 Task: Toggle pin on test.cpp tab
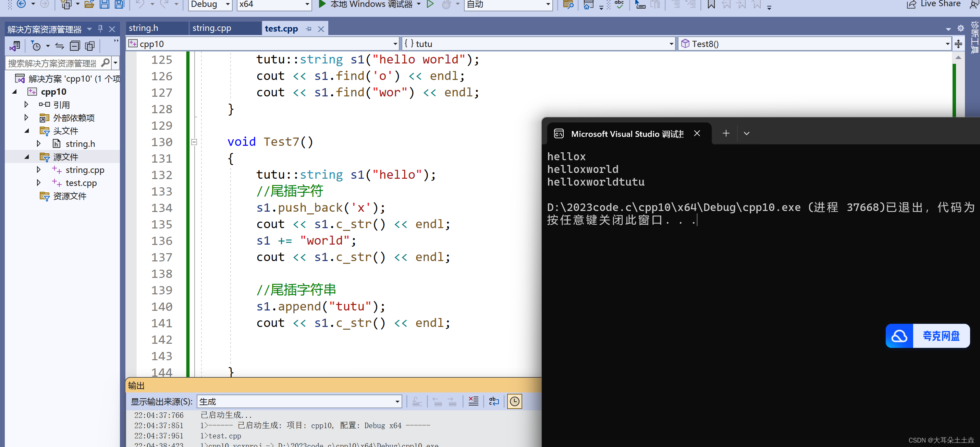coord(308,29)
